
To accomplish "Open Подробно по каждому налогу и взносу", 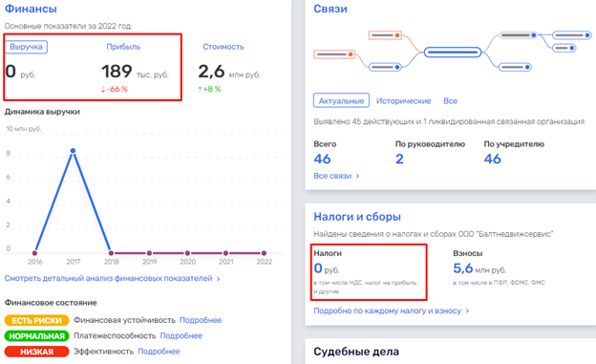I will 388,310.
